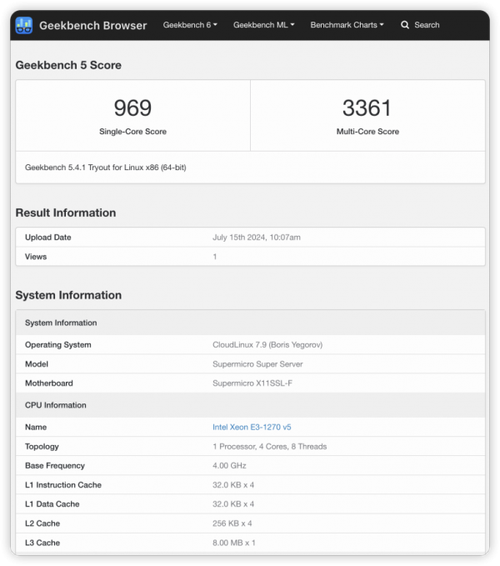
Task: Click the Geekbench 5.4.1 Tryout version text
Action: (105, 167)
